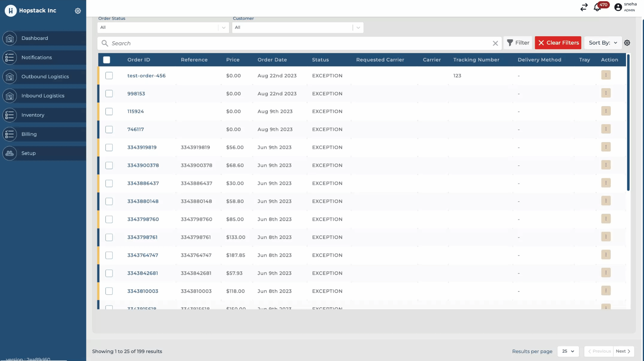The width and height of the screenshot is (644, 361).
Task: Click the table column settings gear
Action: click(x=627, y=43)
